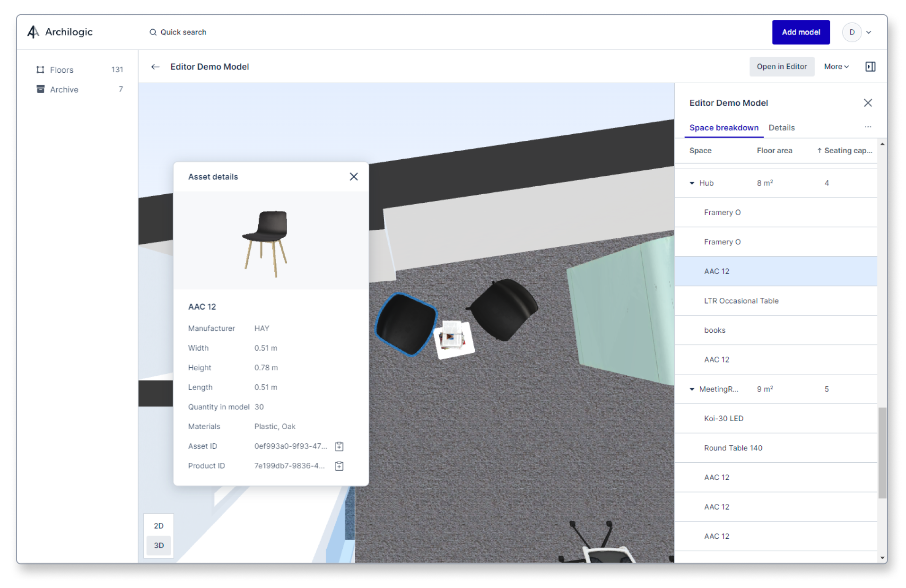The height and width of the screenshot is (588, 906).
Task: Click the Archilogic logo icon
Action: (33, 32)
